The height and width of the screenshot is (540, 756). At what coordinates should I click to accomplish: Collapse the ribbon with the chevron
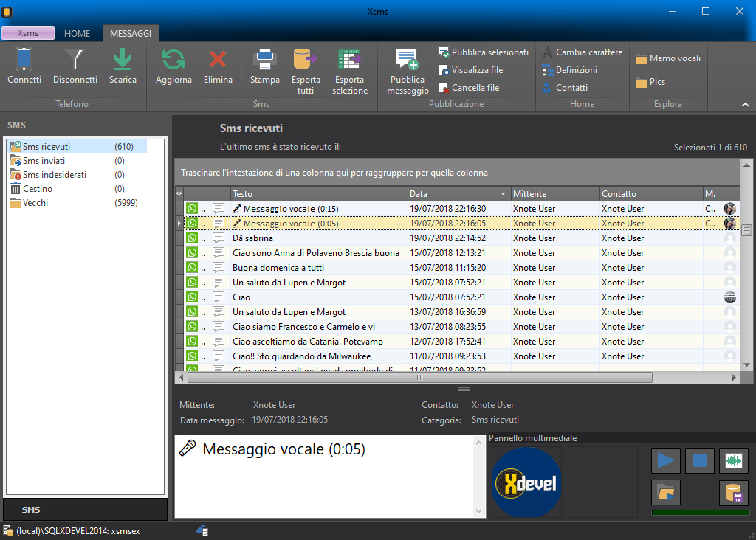point(746,104)
